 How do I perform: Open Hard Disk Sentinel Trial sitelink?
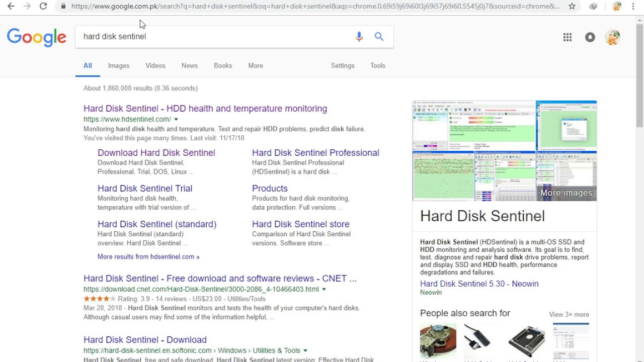pos(145,189)
